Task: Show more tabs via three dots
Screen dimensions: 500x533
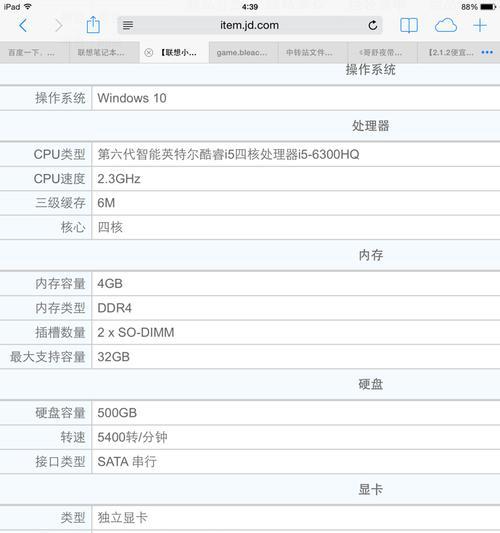Action: coord(487,52)
